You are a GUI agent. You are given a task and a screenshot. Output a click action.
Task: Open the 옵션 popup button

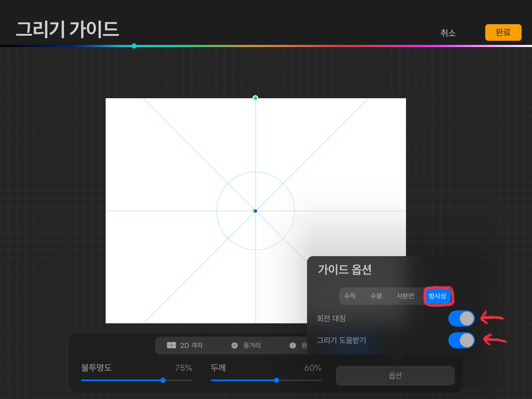pos(395,375)
